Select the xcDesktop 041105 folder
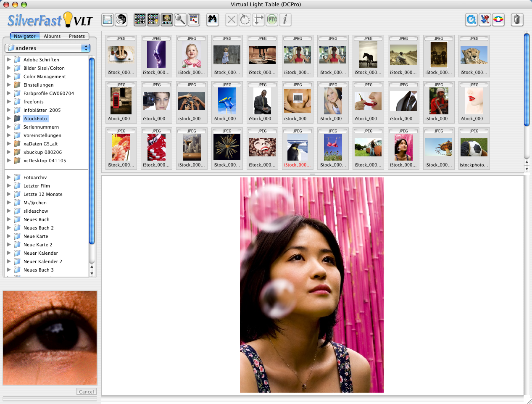This screenshot has width=532, height=404. [45, 161]
